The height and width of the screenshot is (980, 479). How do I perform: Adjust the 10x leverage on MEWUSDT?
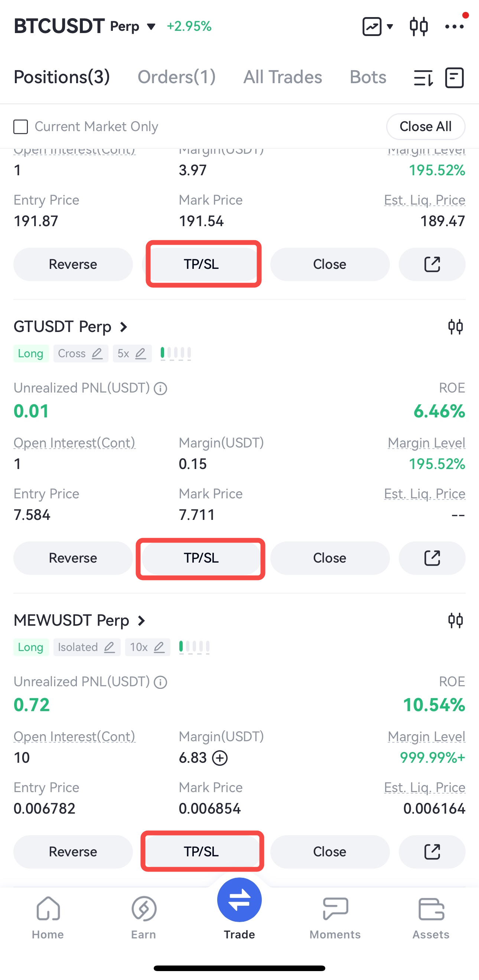pyautogui.click(x=147, y=647)
